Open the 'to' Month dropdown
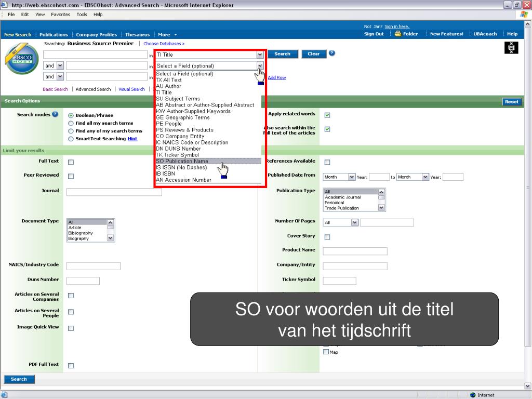Viewport: 532px width, 399px height. pyautogui.click(x=425, y=177)
